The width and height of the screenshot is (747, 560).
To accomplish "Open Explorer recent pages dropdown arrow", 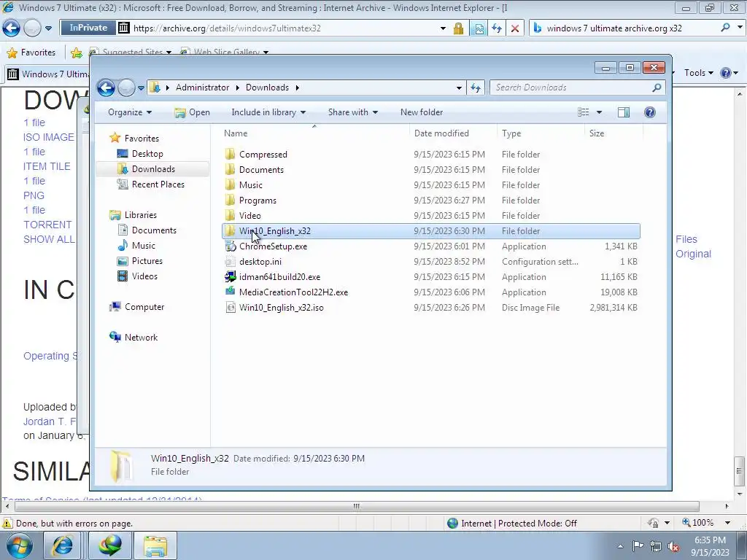I will [141, 87].
